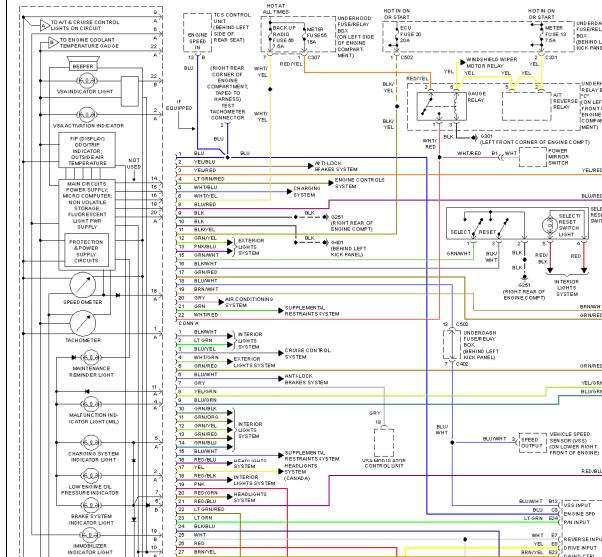Click the 'METER FUSE 13 7.5A' label
The height and width of the screenshot is (557, 602).
556,34
